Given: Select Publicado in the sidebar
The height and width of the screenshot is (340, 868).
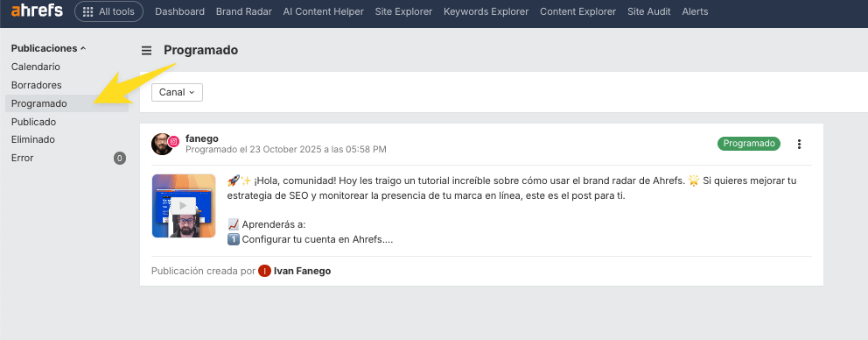Looking at the screenshot, I should [33, 122].
